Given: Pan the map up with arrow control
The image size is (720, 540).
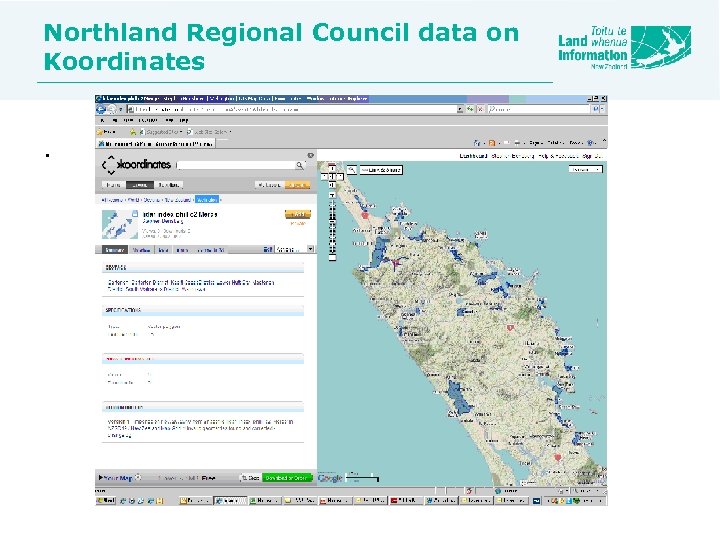Looking at the screenshot, I should [x=332, y=169].
